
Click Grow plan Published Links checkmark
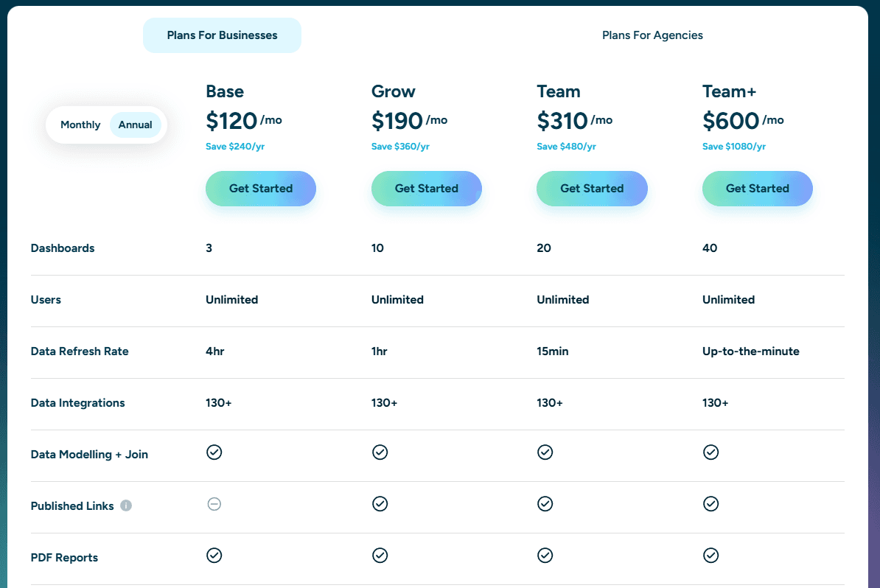(380, 504)
